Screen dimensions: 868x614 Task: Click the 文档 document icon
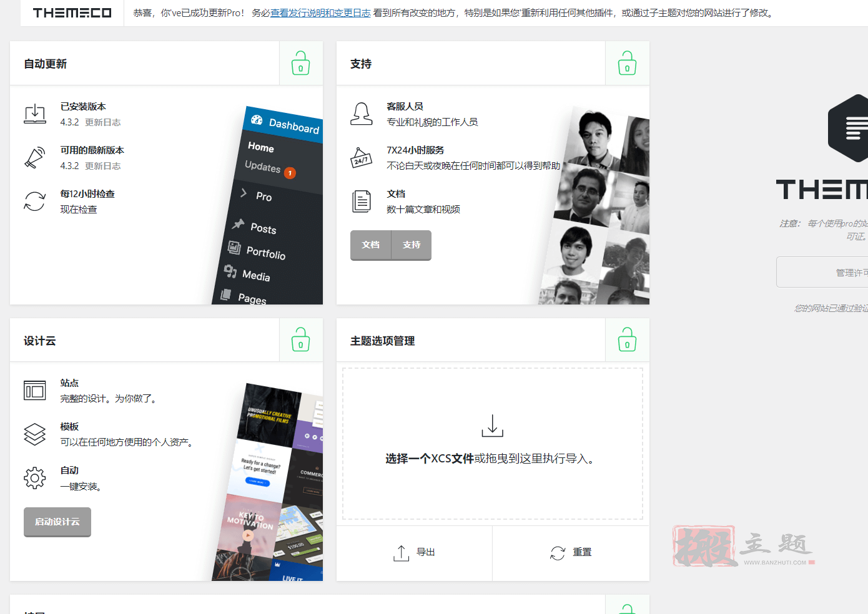pos(362,201)
